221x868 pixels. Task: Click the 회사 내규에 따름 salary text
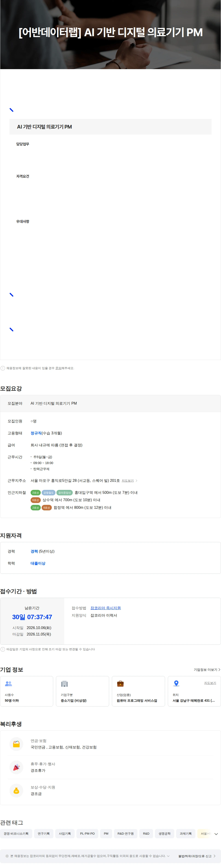coord(56,445)
